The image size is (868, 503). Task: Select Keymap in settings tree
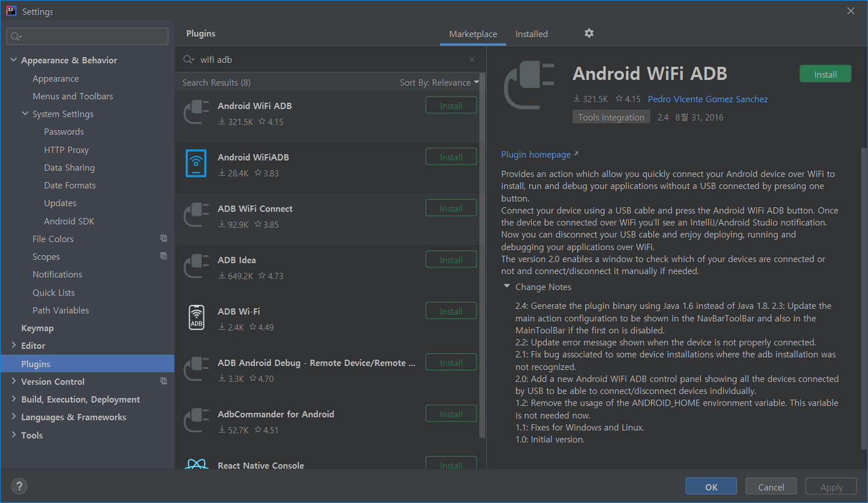click(37, 328)
